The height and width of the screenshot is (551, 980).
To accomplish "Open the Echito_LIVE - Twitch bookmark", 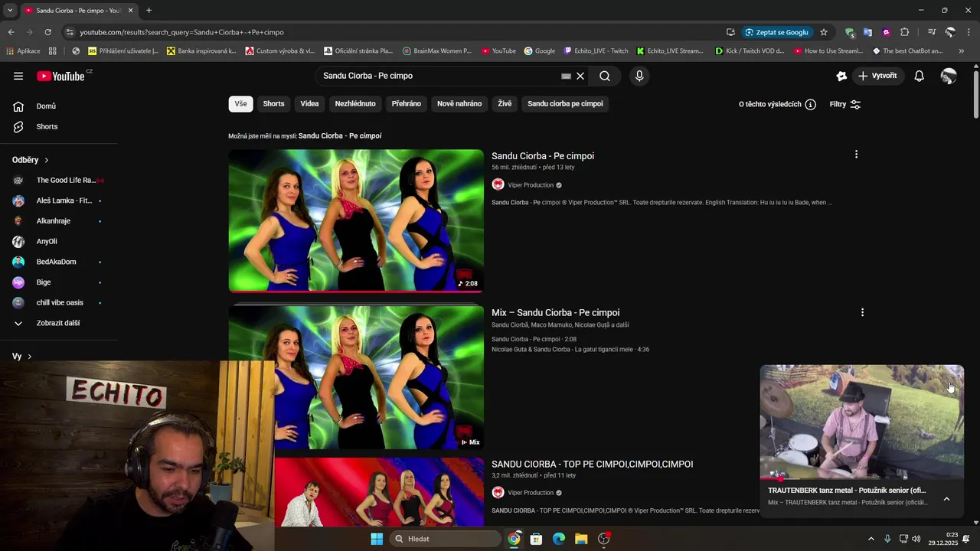I will click(x=596, y=51).
